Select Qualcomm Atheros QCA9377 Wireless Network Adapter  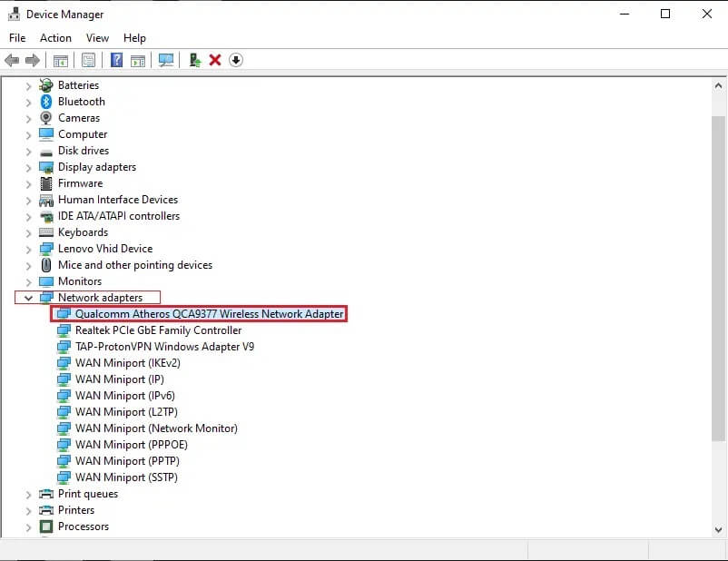210,314
